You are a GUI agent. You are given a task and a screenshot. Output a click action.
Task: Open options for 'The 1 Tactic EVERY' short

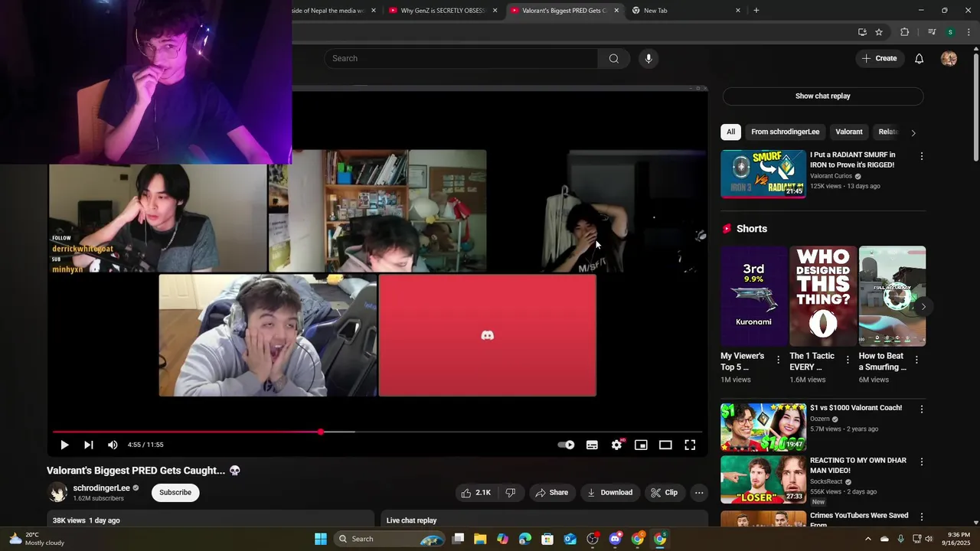(x=848, y=359)
